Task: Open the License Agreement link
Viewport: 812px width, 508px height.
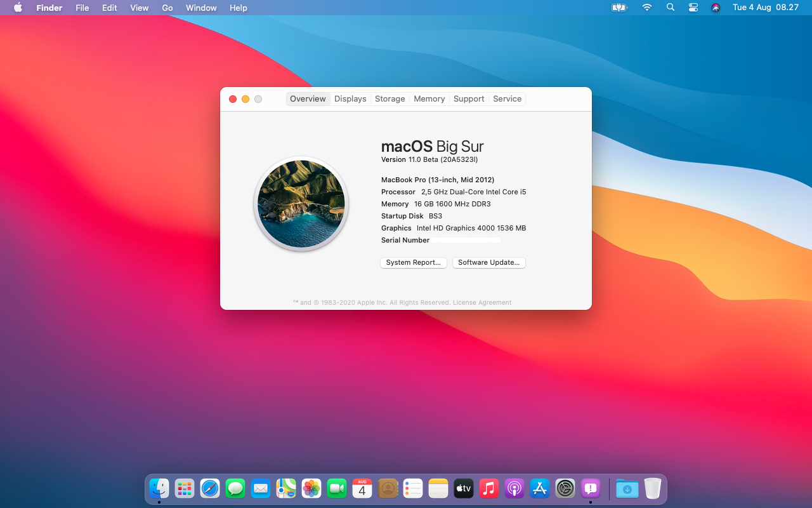Action: (x=482, y=303)
